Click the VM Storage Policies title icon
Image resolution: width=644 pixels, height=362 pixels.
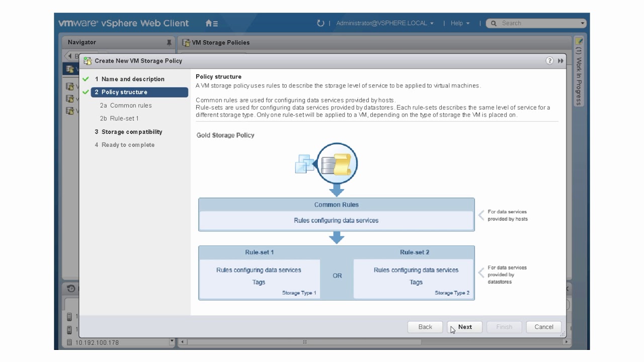pos(186,43)
